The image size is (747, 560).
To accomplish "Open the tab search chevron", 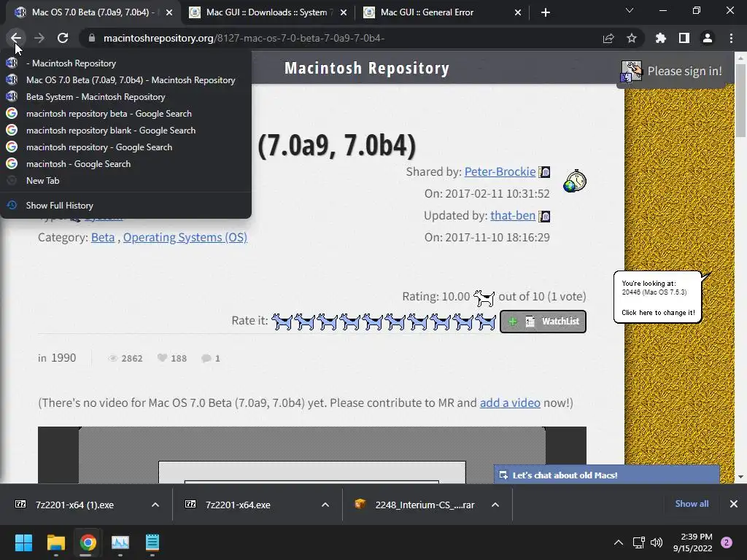I will (630, 10).
